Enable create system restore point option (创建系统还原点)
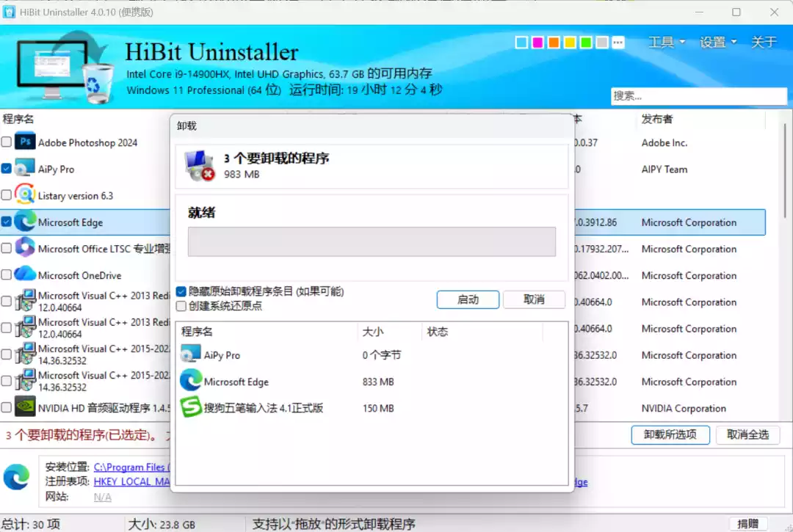Image resolution: width=793 pixels, height=532 pixels. click(x=181, y=306)
